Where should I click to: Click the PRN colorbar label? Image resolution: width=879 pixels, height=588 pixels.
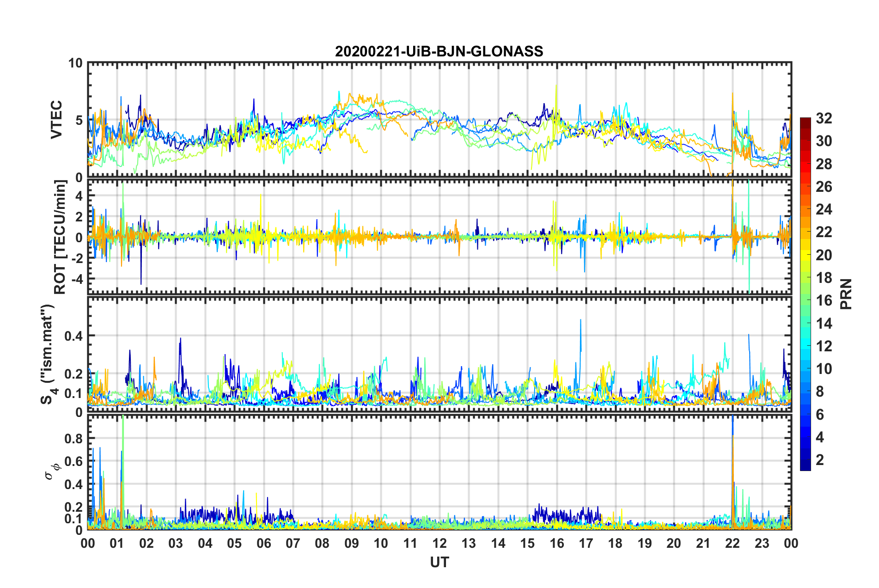[846, 294]
